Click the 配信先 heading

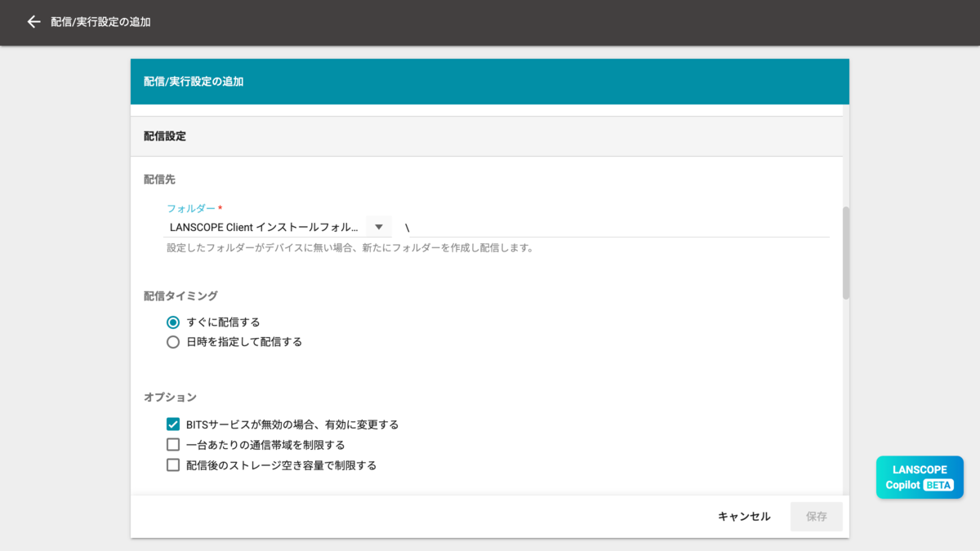[x=159, y=180]
